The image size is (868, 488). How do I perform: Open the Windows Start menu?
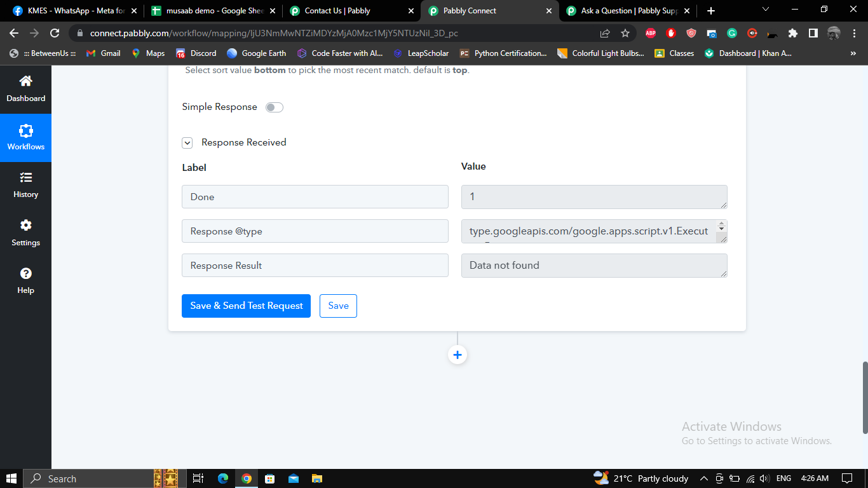click(11, 478)
